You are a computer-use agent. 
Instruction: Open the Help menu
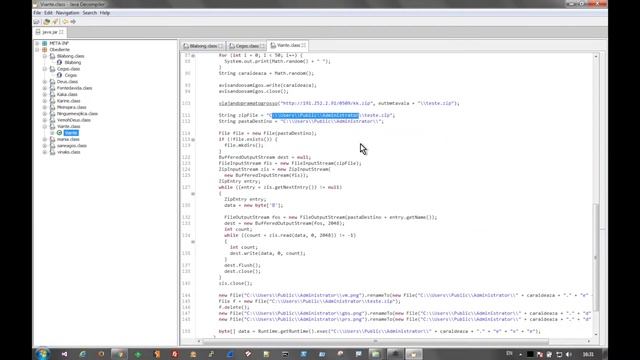click(x=105, y=13)
